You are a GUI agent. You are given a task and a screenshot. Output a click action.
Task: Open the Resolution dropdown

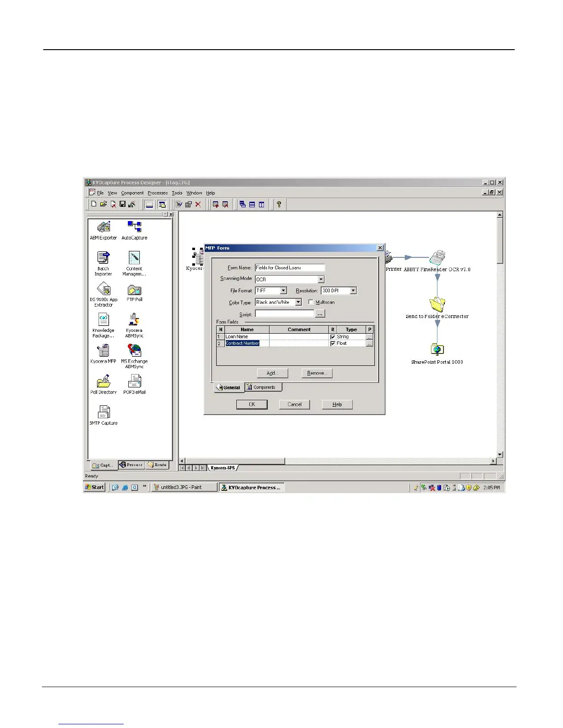click(353, 291)
